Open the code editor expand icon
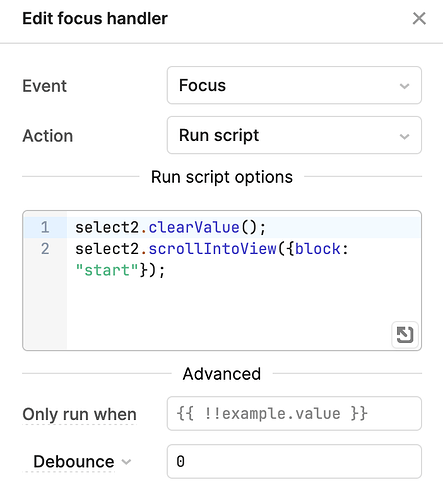Screen dimensions: 443x499 click(405, 335)
